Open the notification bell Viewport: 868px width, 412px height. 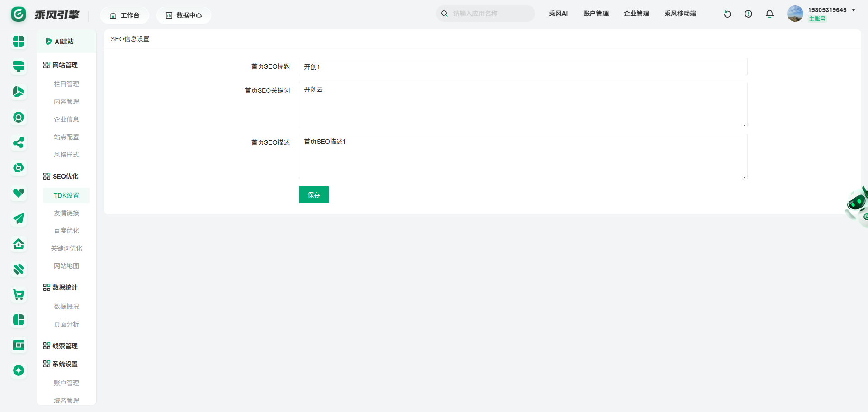click(x=769, y=14)
